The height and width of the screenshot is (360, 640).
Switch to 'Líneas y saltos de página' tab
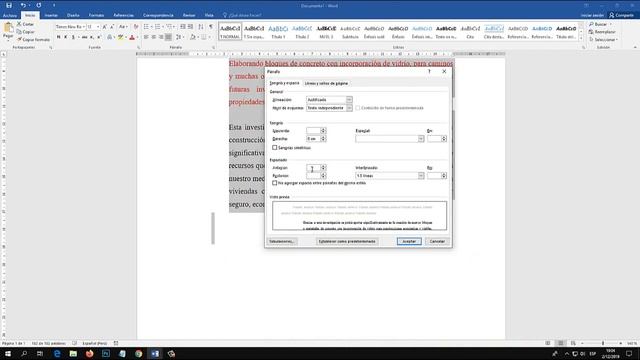(x=326, y=83)
